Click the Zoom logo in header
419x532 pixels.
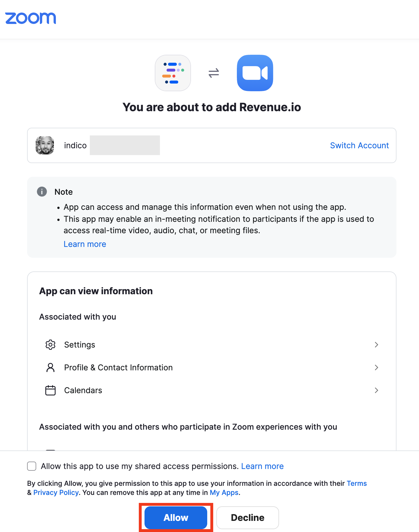click(x=30, y=18)
